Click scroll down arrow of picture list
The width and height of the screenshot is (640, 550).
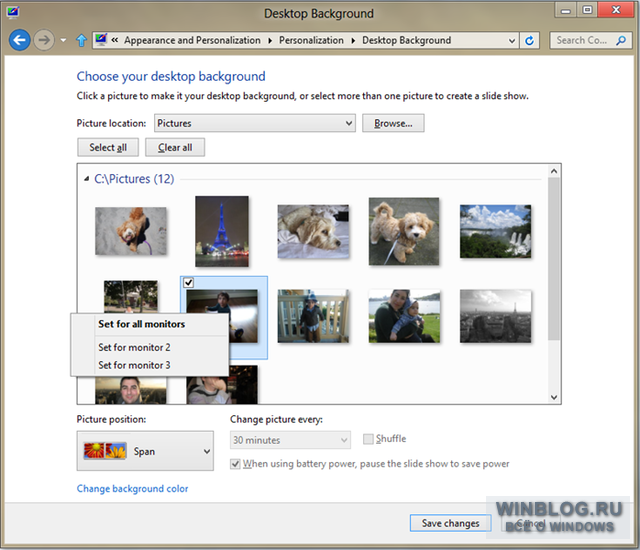(x=554, y=397)
